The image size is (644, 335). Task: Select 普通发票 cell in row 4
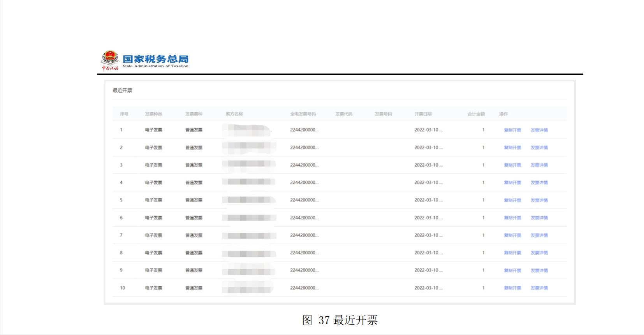click(x=194, y=182)
